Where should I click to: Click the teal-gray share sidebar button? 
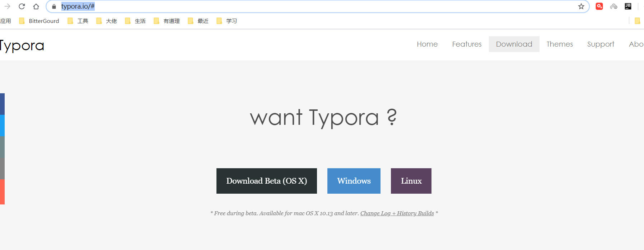coord(2,147)
